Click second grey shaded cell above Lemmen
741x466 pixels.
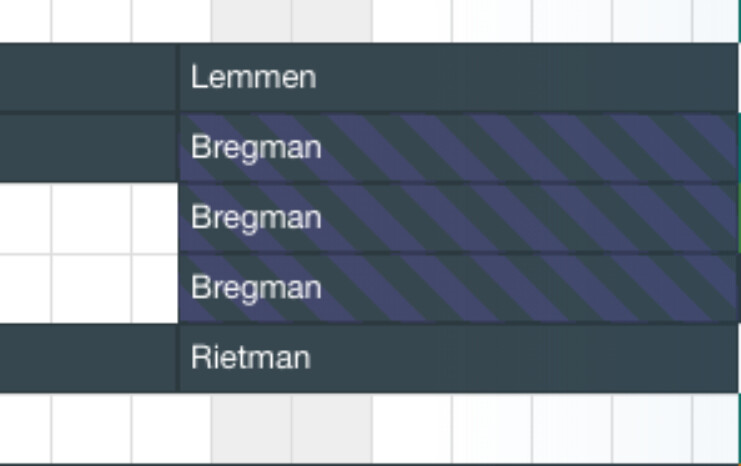tap(331, 20)
